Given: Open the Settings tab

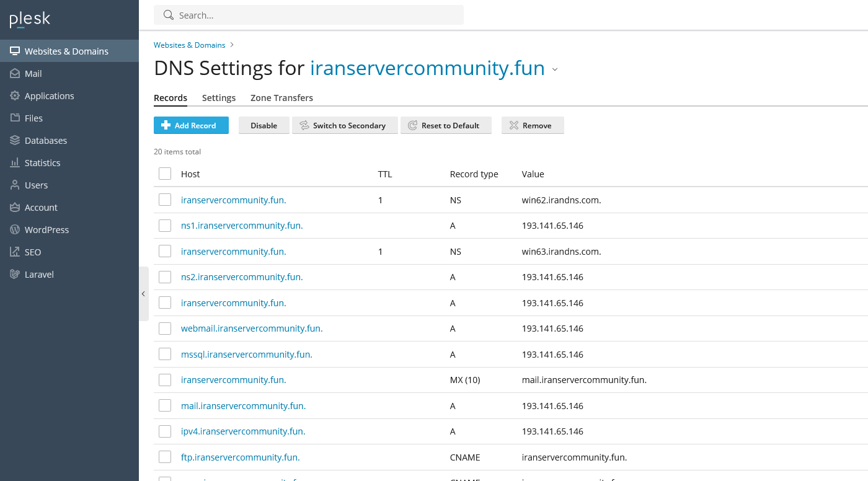Looking at the screenshot, I should [219, 98].
